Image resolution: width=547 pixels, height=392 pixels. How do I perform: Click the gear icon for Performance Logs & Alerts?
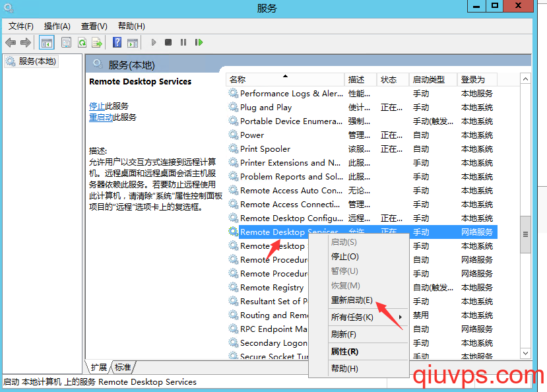233,93
